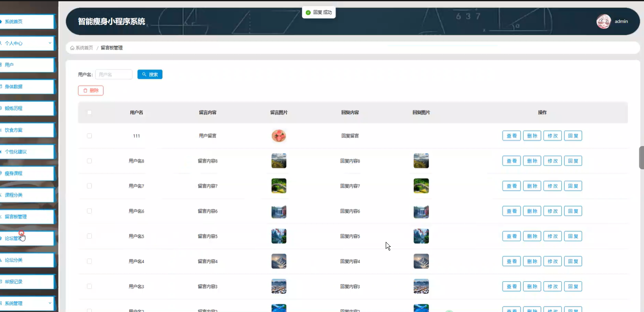Open 瘦身课程 in the sidebar
This screenshot has width=644, height=312.
pos(27,173)
